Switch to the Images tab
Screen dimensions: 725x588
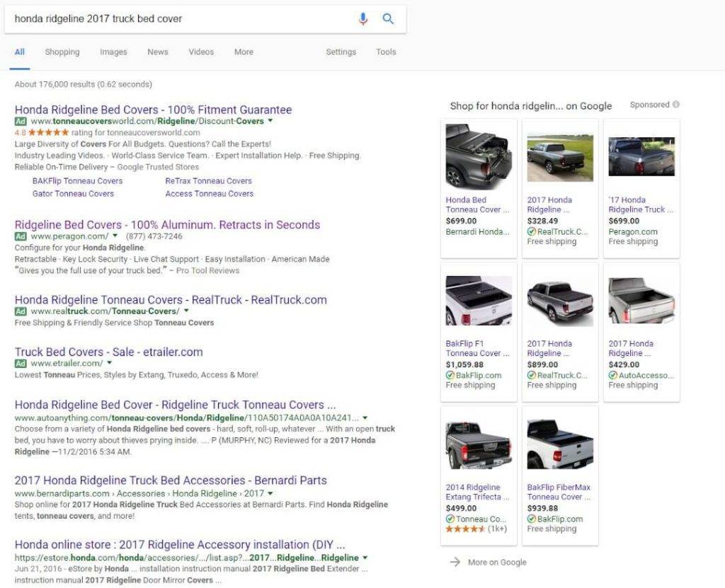[x=113, y=52]
